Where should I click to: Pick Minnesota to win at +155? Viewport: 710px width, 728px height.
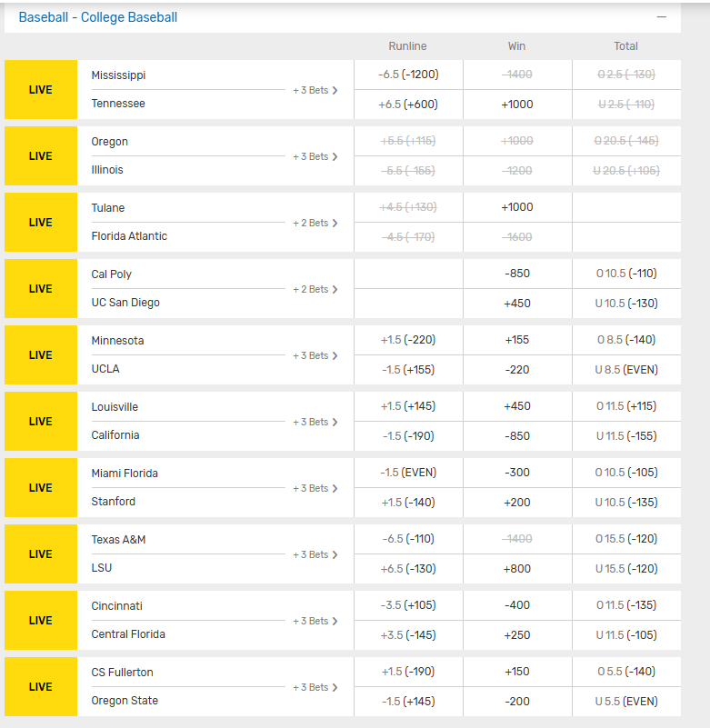pos(517,340)
